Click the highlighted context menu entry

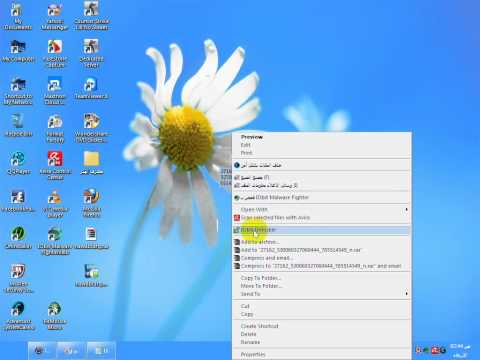click(x=321, y=230)
